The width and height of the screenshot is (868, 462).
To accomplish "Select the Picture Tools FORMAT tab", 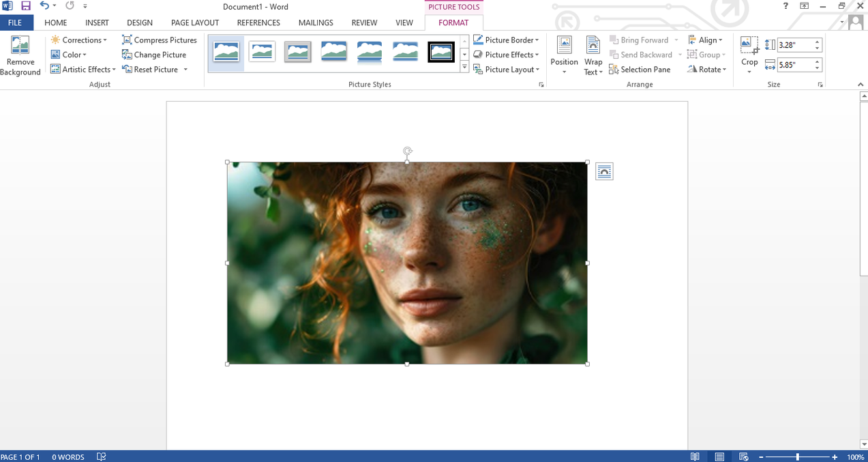I will [453, 23].
